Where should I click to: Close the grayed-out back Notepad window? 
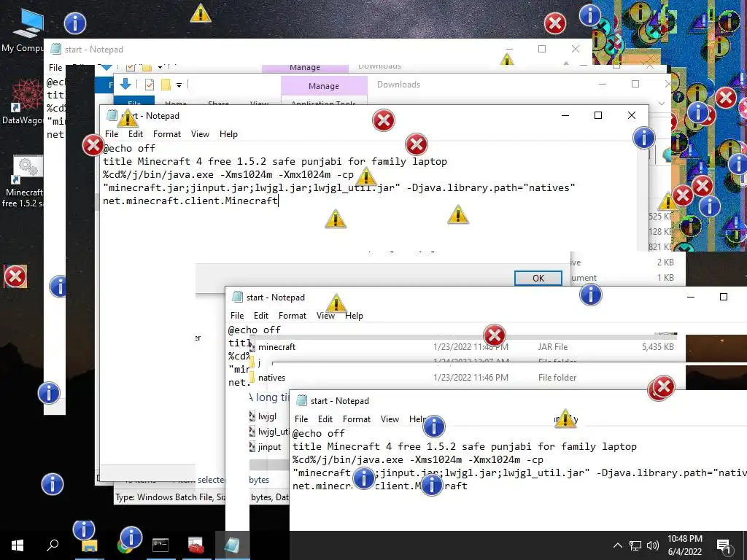click(x=576, y=49)
